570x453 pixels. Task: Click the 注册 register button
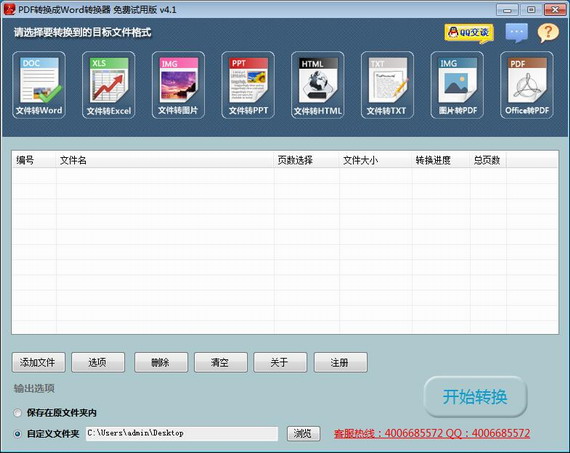point(341,362)
